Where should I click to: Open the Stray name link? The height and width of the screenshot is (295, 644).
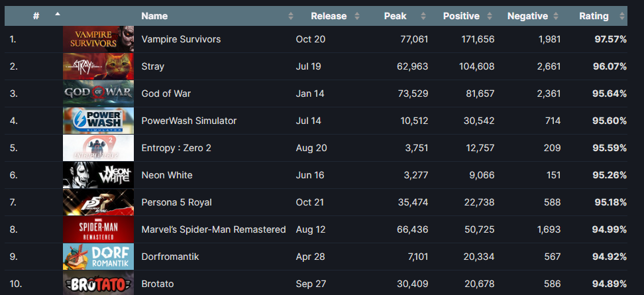[153, 66]
